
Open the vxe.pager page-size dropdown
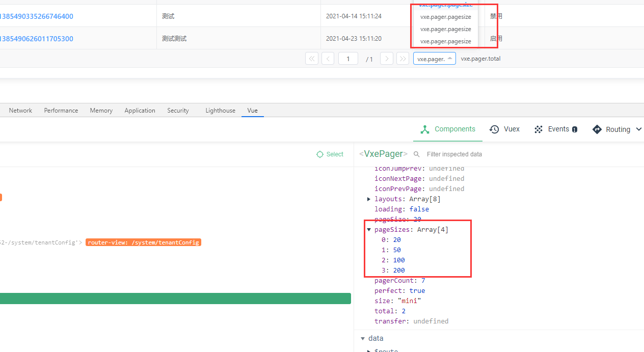434,58
